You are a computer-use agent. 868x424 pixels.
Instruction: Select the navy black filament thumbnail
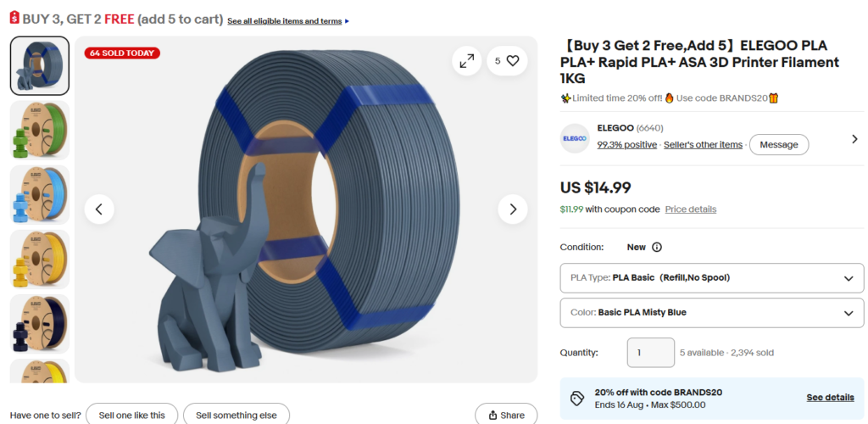pos(40,325)
